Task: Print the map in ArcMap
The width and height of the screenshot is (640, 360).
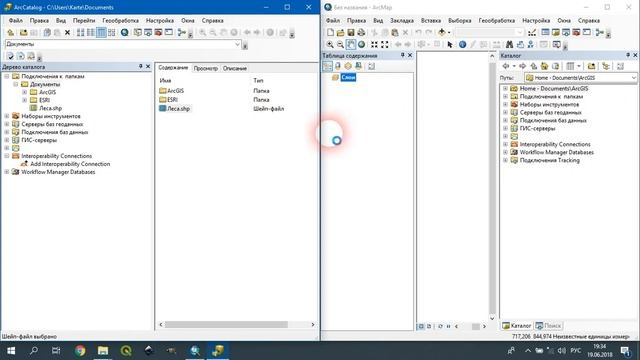Action: (361, 33)
